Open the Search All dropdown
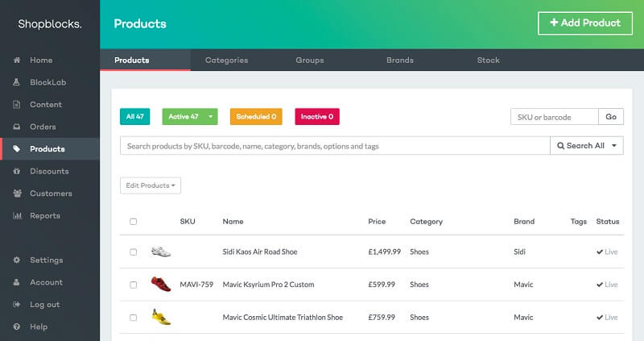This screenshot has width=644, height=341. pyautogui.click(x=587, y=146)
